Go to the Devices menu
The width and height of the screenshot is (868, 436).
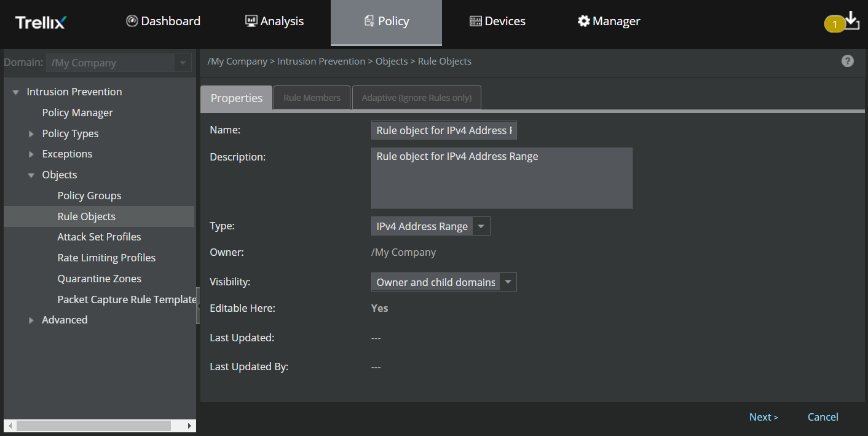[497, 22]
